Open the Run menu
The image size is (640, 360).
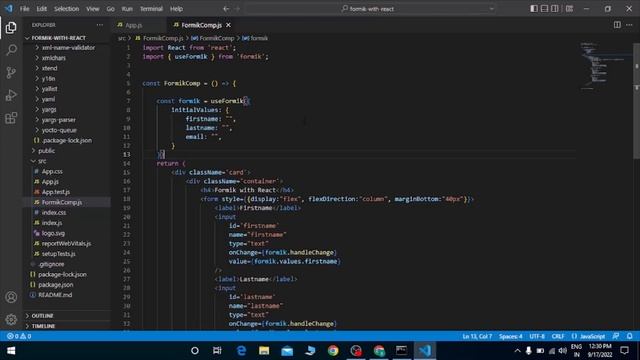(127, 9)
